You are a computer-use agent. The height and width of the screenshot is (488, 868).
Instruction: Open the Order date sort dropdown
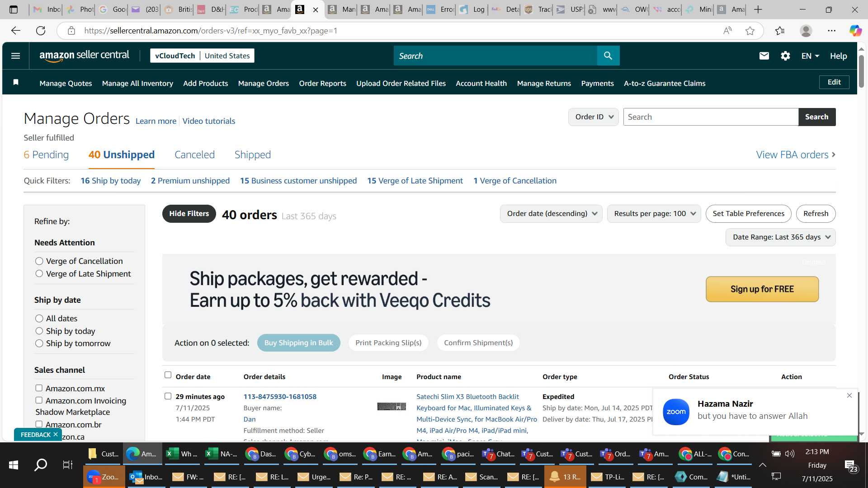click(551, 214)
